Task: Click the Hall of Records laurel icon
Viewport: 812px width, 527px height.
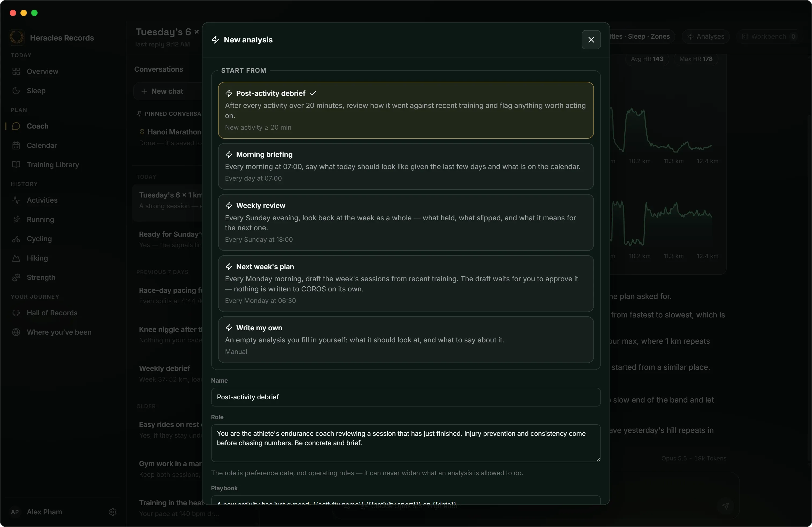Action: 16,313
